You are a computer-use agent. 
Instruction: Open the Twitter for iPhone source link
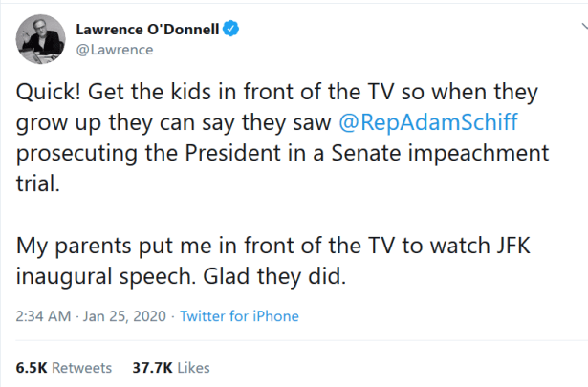tap(239, 316)
